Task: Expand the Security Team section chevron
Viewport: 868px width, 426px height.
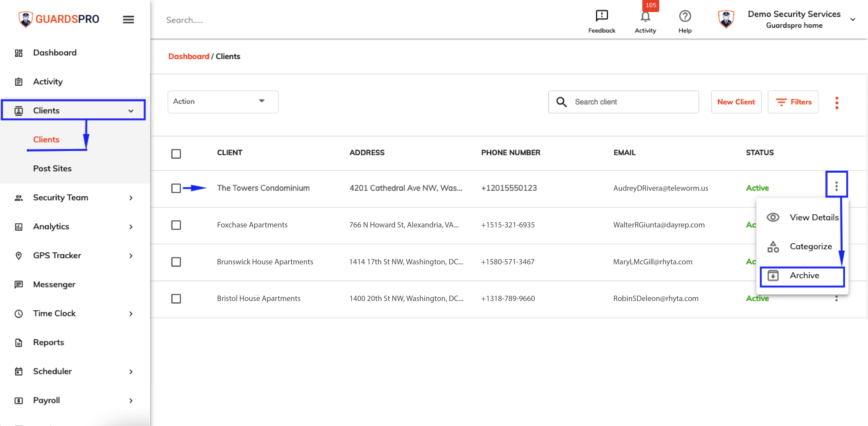Action: pyautogui.click(x=131, y=198)
